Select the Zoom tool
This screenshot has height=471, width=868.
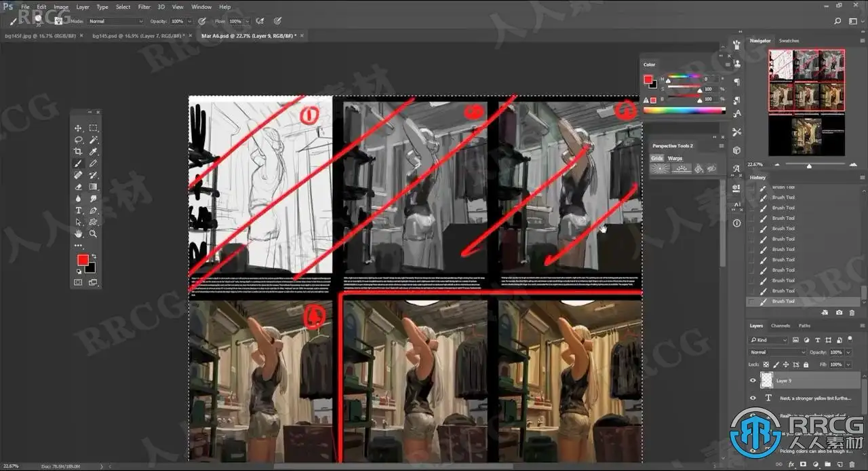click(93, 233)
